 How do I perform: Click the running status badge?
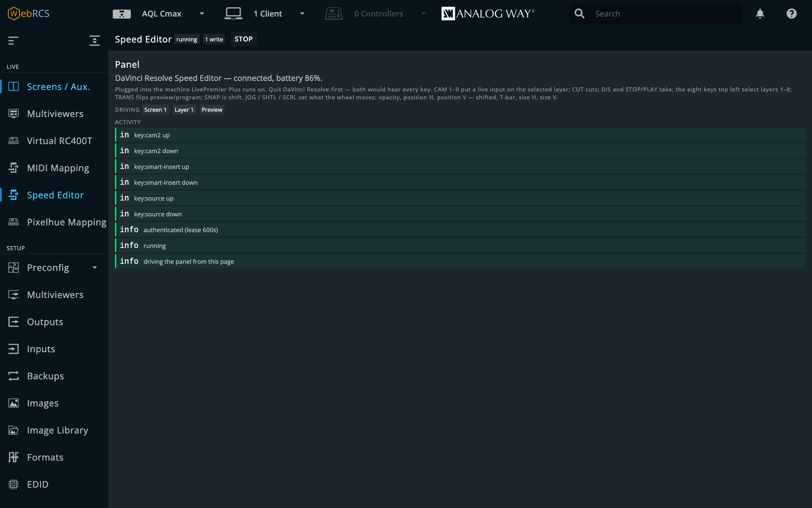(186, 39)
